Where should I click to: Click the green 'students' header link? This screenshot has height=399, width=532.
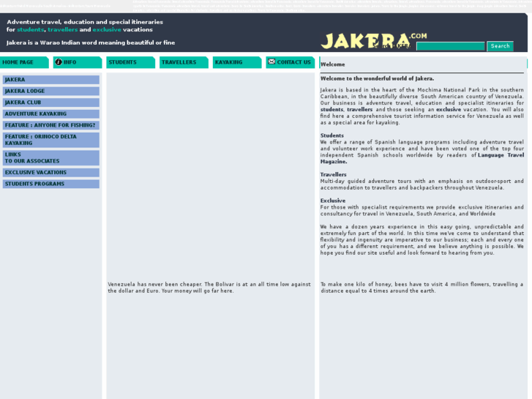31,29
